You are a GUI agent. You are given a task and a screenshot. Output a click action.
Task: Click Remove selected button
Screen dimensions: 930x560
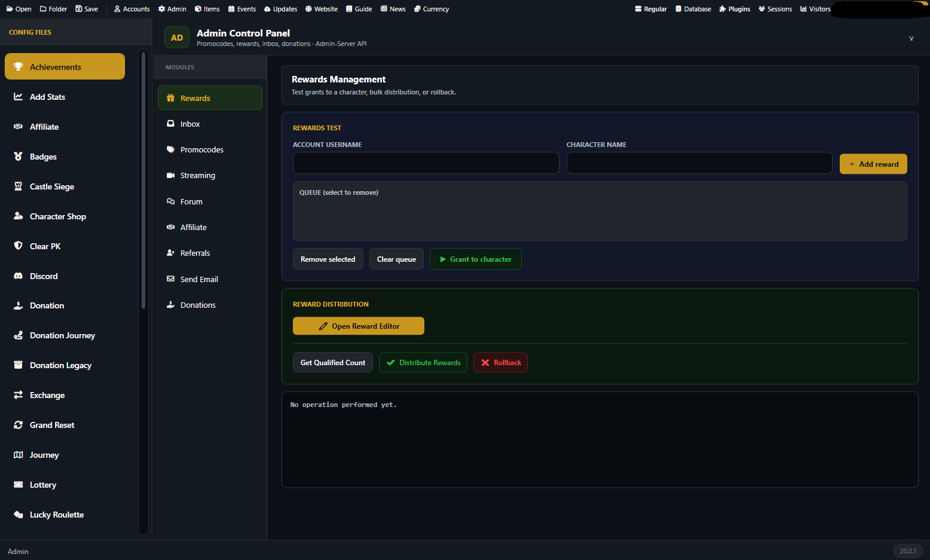pyautogui.click(x=328, y=259)
